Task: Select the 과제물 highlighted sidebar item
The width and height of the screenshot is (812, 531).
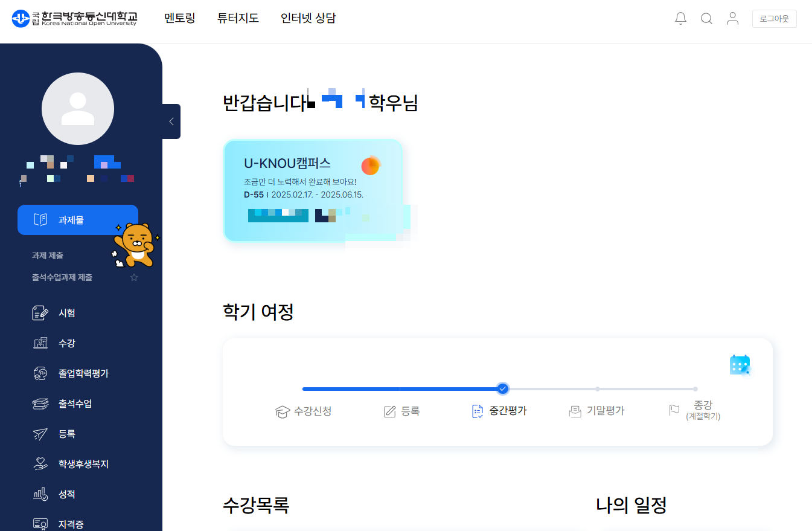Action: point(78,219)
